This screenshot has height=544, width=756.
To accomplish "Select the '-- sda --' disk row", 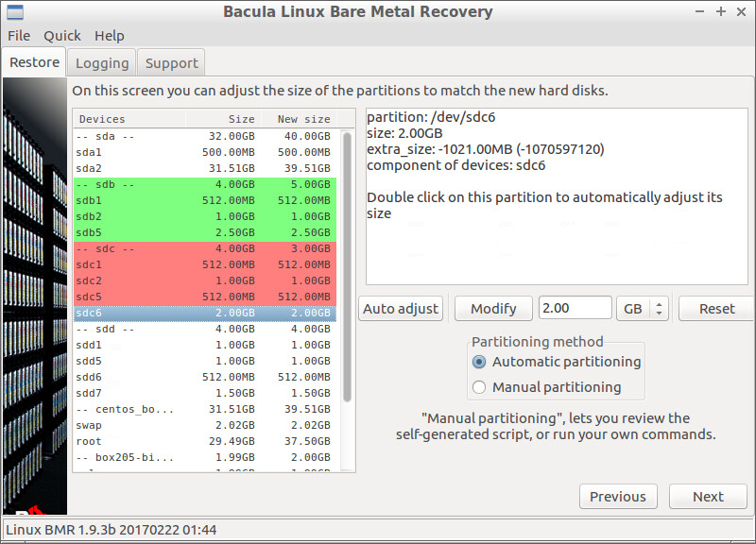I will (x=205, y=136).
